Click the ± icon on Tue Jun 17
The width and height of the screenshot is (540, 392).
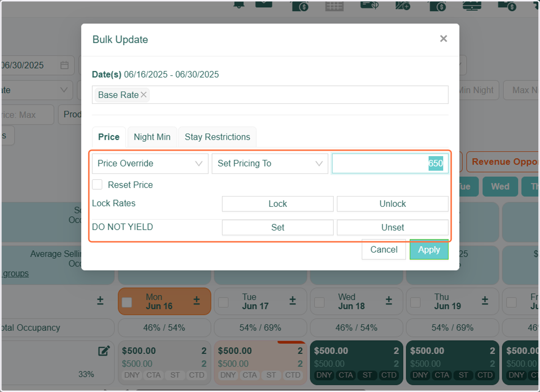(292, 301)
